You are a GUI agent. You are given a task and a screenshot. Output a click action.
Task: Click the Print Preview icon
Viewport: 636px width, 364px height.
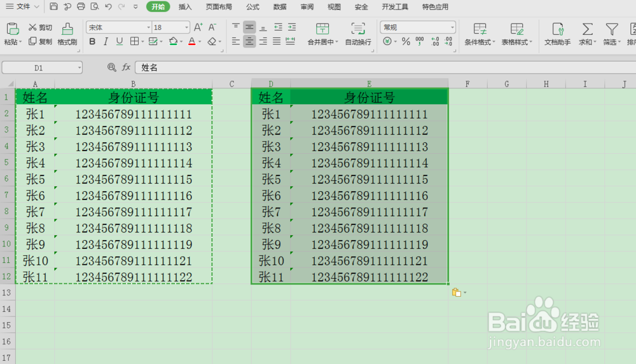[95, 6]
